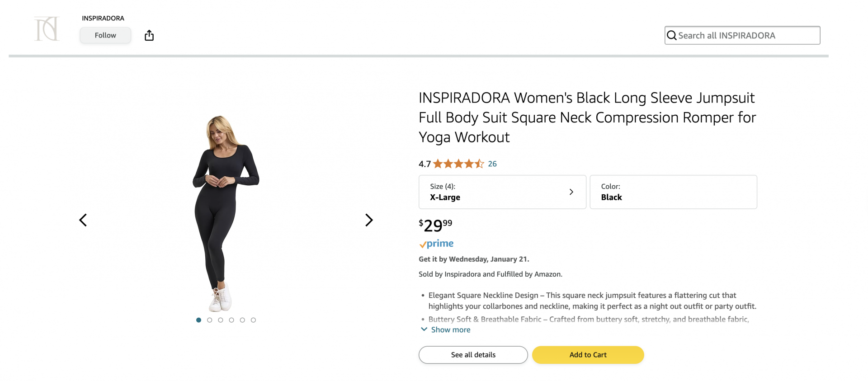The image size is (868, 381).
Task: Select the fourth image carousel dot
Action: point(231,320)
